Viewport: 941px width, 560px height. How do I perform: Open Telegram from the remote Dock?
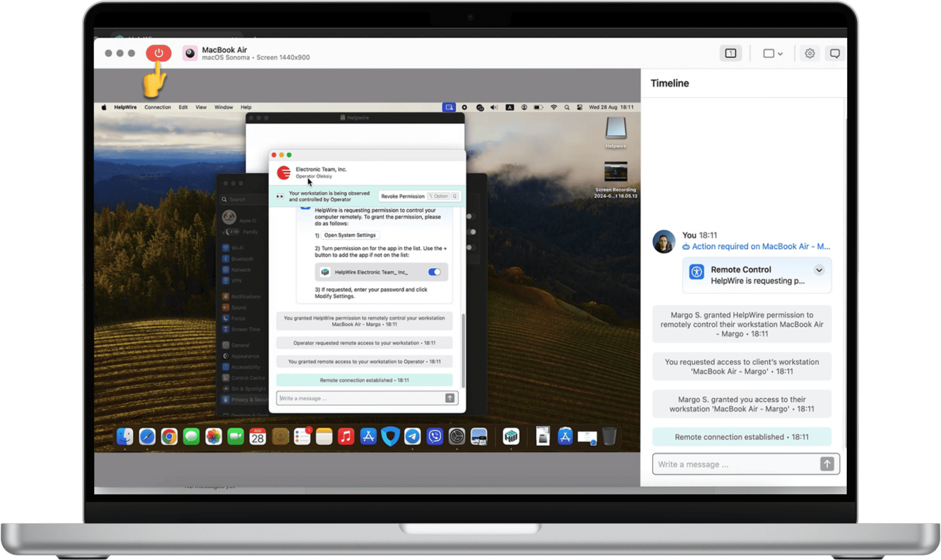[412, 436]
